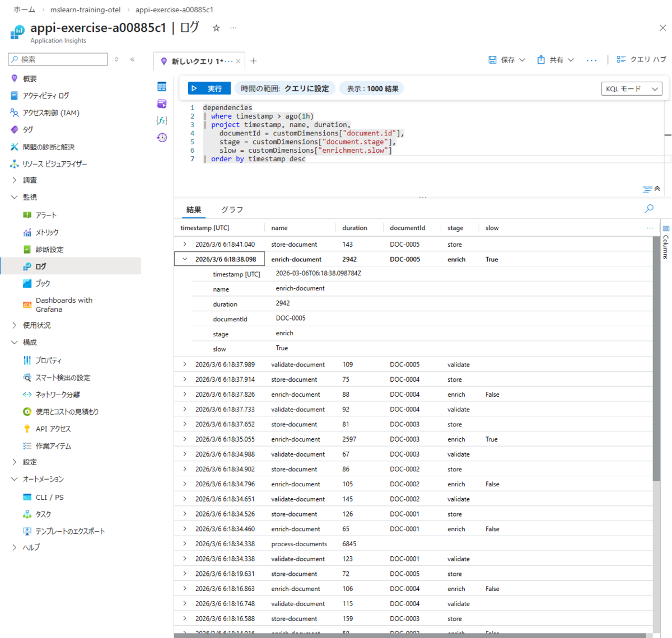
Task: Expand the process-documents result row
Action: 185,544
